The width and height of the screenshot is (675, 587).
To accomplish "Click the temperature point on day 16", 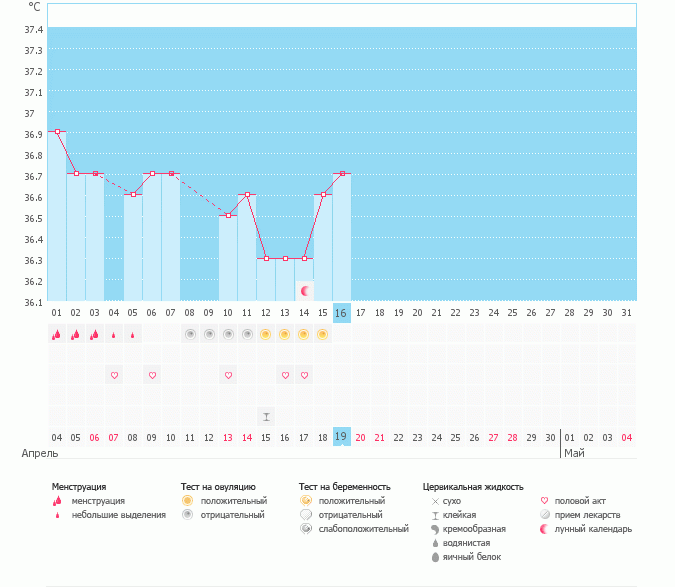I will [342, 173].
